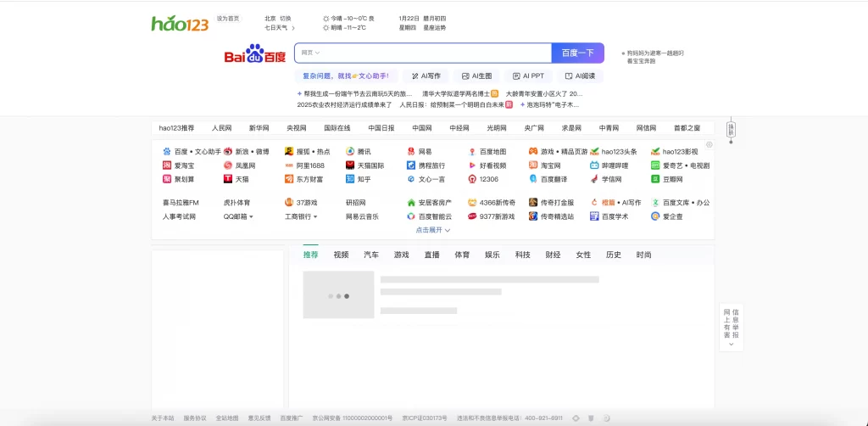The image size is (868, 426).
Task: Open the AI PPT tool button
Action: click(x=528, y=76)
